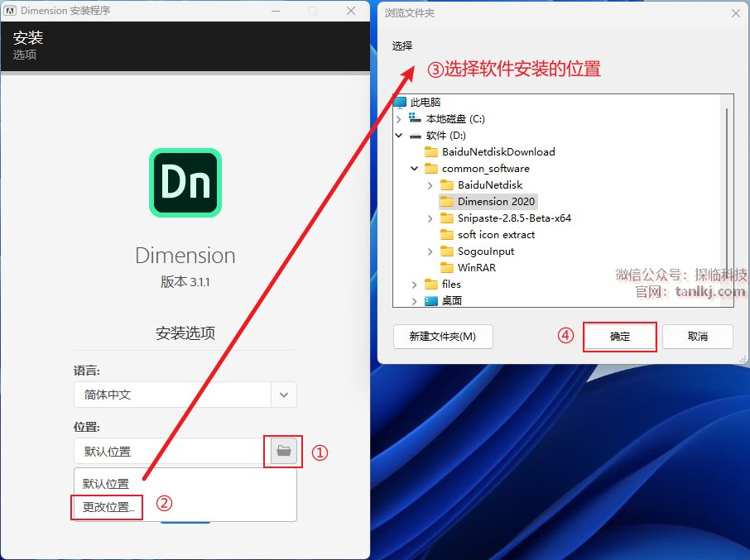Click the SogouInput folder icon

pos(447,251)
